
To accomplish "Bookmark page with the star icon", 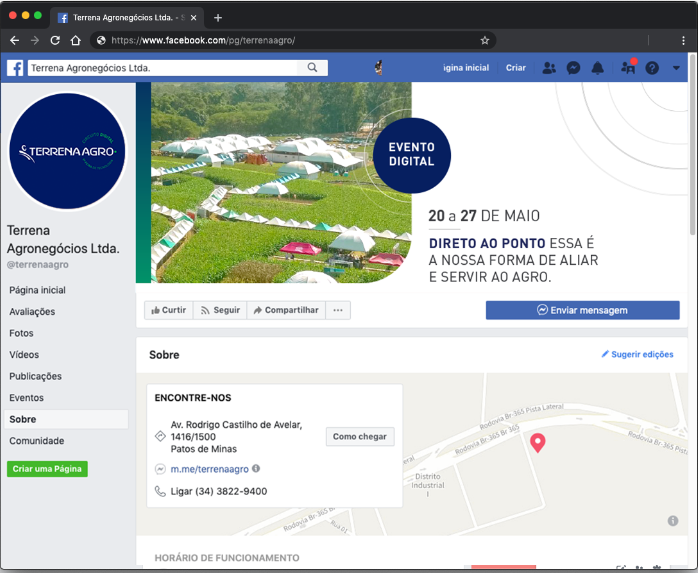I will tap(485, 41).
